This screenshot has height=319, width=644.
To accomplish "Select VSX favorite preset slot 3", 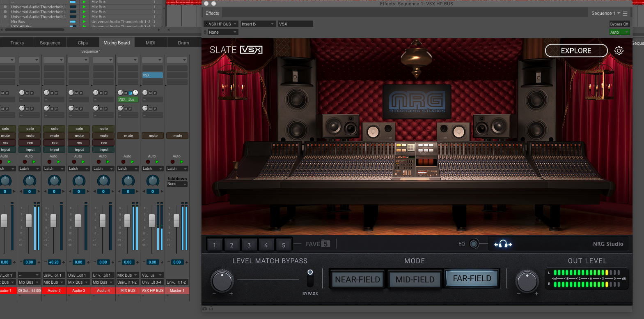I will (x=249, y=245).
